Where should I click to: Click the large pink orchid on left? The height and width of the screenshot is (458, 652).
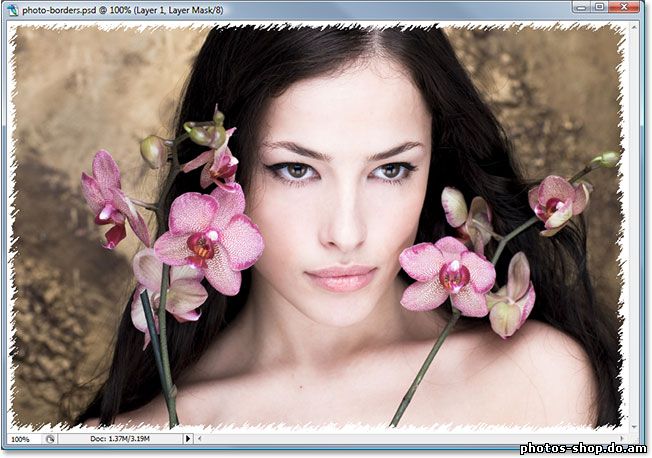tap(208, 238)
